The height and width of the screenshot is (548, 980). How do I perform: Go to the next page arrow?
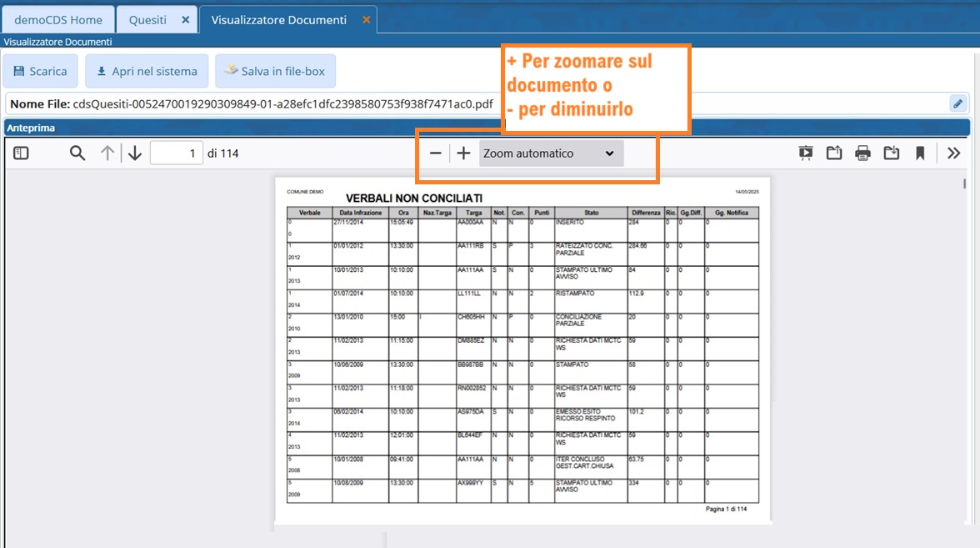(x=135, y=153)
